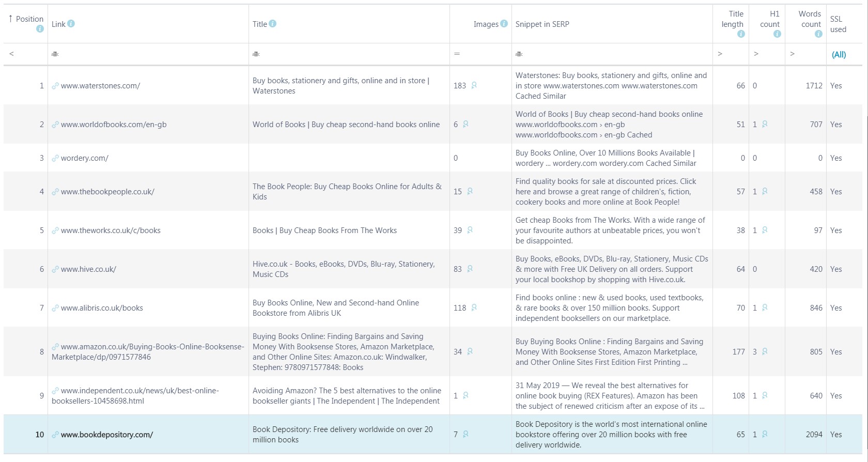Open the www.waterstones.com/ link

100,86
